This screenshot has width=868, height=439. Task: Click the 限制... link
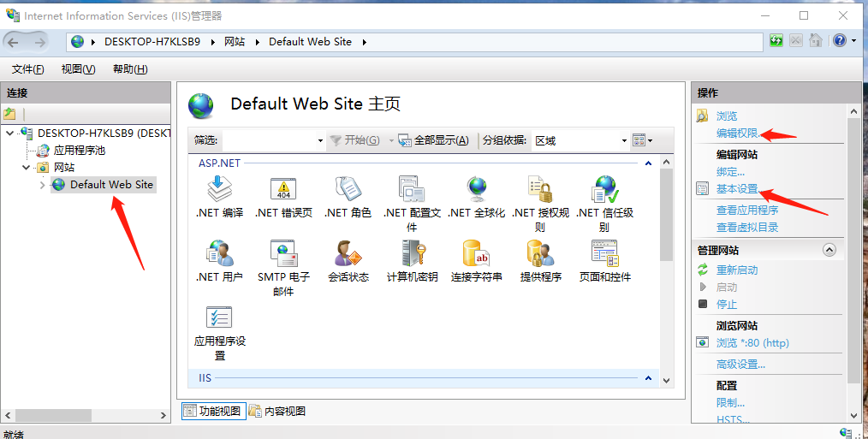click(x=730, y=403)
